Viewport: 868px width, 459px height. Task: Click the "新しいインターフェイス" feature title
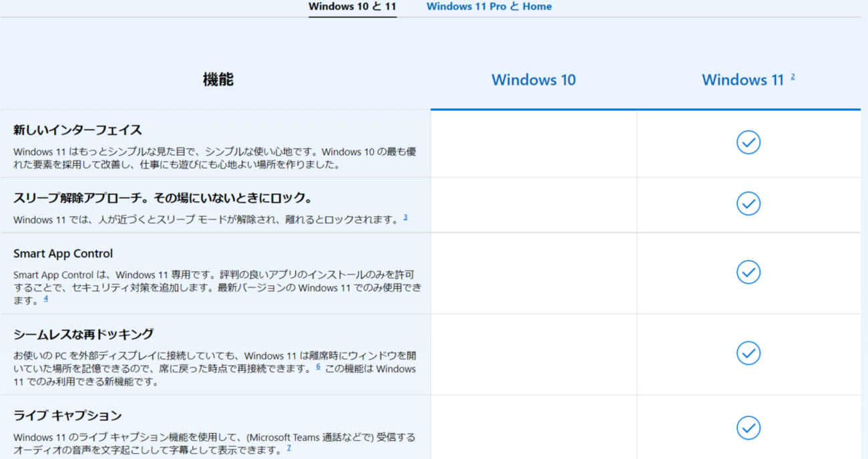click(77, 130)
